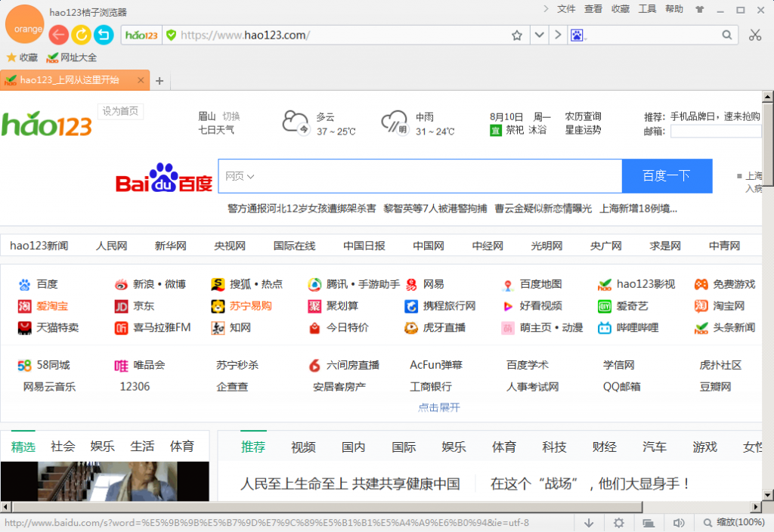Open Baidu paw search engine selector

(x=577, y=35)
